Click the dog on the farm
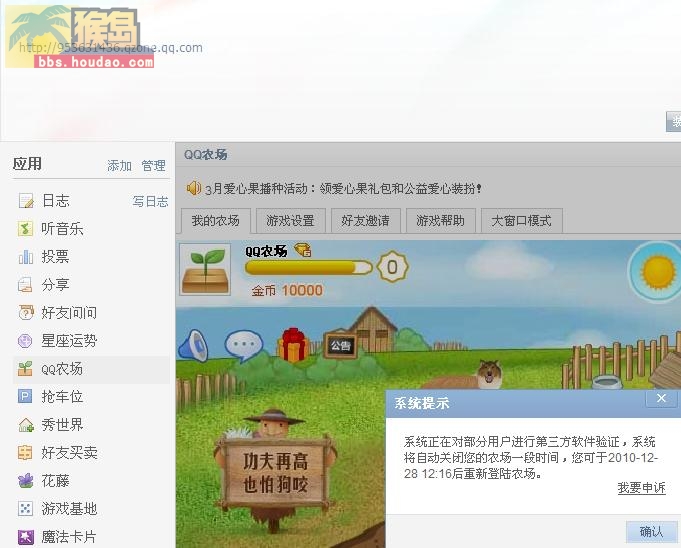The image size is (681, 548). click(x=489, y=374)
